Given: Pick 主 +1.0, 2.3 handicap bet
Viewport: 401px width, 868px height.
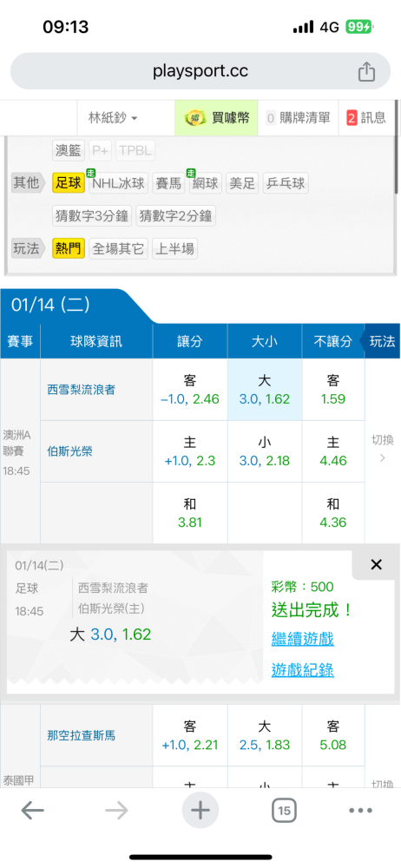Looking at the screenshot, I should tap(190, 451).
